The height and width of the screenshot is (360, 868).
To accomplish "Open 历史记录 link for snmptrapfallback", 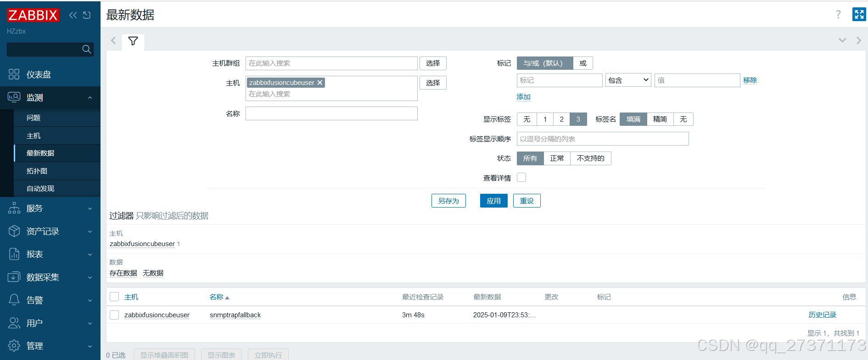I will point(823,315).
